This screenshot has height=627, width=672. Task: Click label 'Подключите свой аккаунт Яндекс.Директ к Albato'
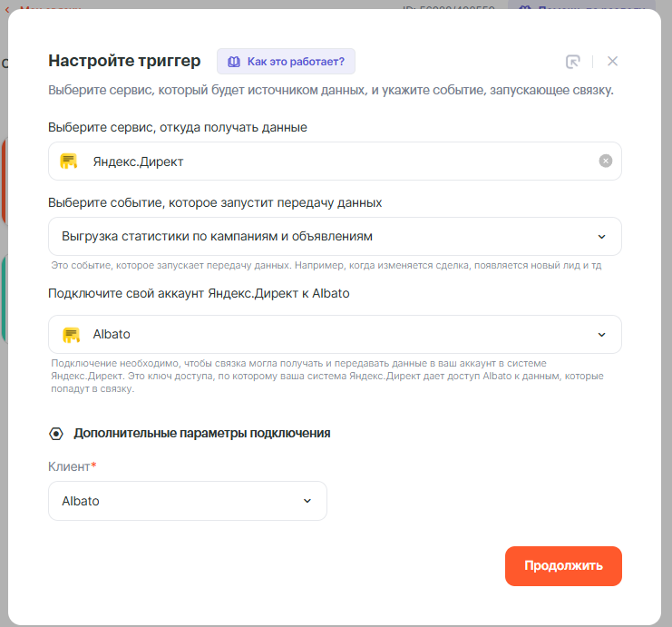click(x=199, y=293)
